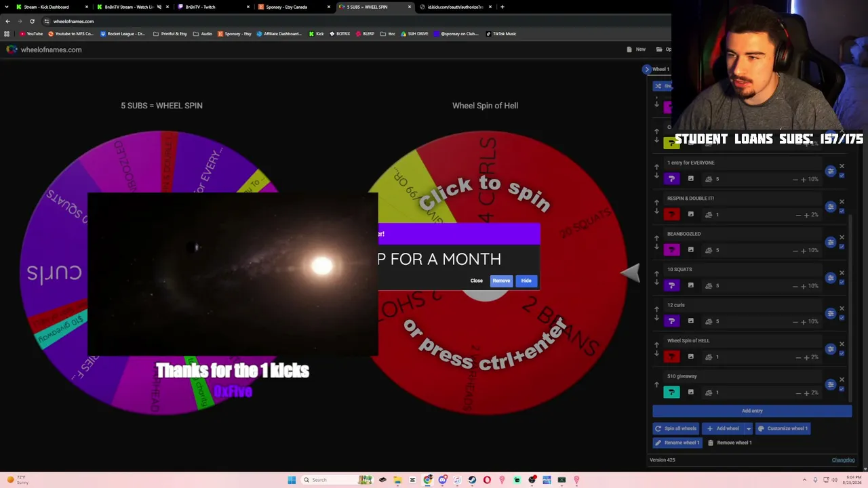Delete the 1 entry for EVERYONE entry
This screenshot has height=488, width=868.
(x=842, y=166)
